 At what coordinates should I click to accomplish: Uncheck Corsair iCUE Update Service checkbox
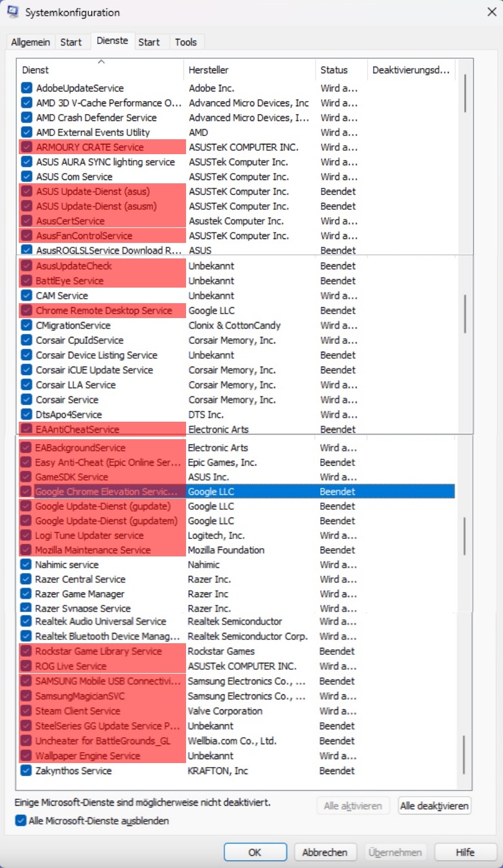(x=27, y=370)
